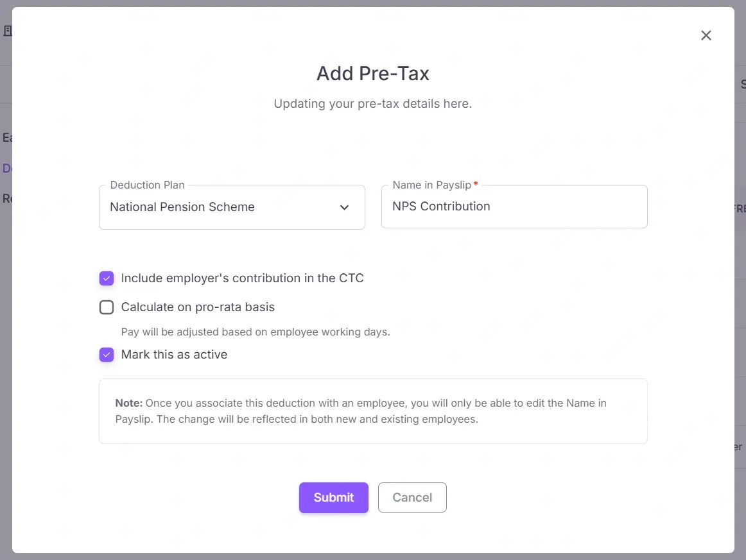Viewport: 746px width, 560px height.
Task: Submit the pre-tax deduction form
Action: (x=333, y=497)
